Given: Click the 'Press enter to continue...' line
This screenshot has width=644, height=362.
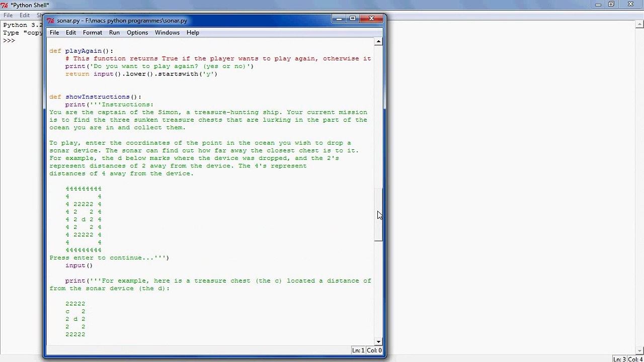Looking at the screenshot, I should (109, 258).
